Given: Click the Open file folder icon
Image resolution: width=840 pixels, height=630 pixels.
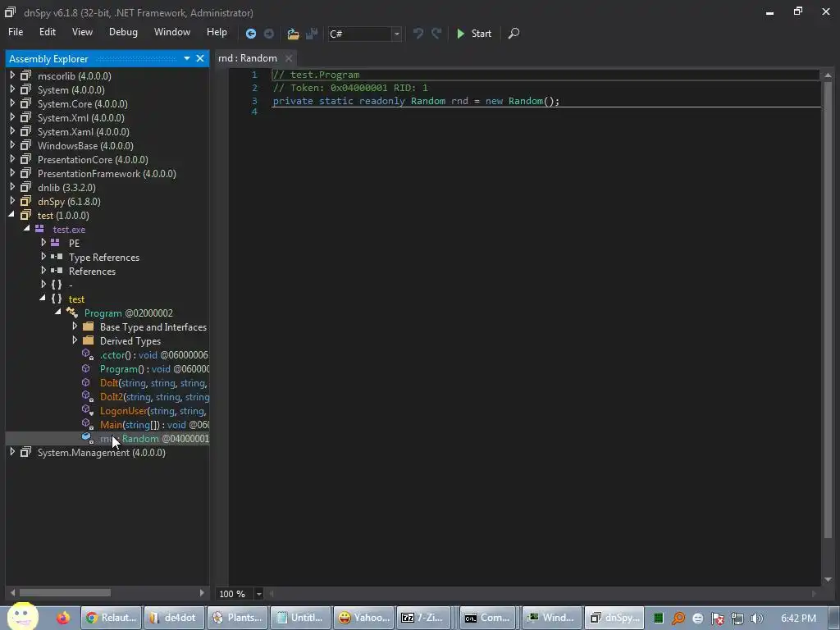Looking at the screenshot, I should [x=293, y=34].
